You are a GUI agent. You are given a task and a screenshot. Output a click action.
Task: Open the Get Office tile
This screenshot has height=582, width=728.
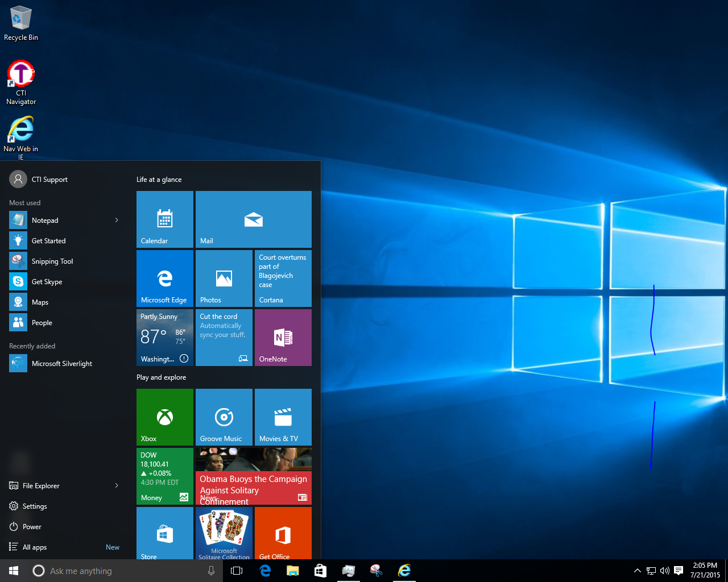[x=283, y=533]
